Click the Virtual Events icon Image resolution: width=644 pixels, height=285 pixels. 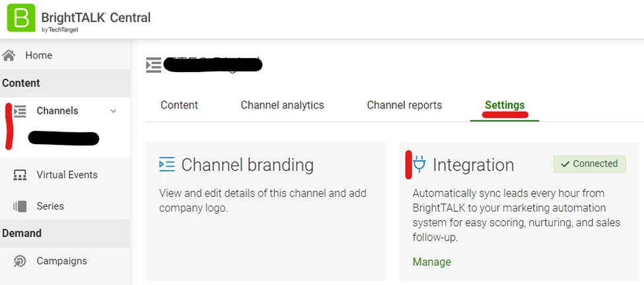(20, 175)
